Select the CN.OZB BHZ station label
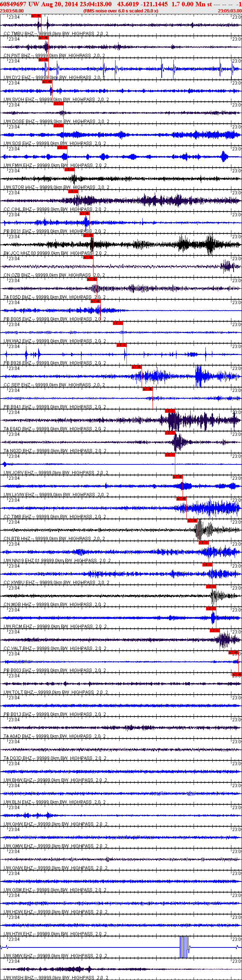The height and width of the screenshot is (980, 242). (x=54, y=275)
